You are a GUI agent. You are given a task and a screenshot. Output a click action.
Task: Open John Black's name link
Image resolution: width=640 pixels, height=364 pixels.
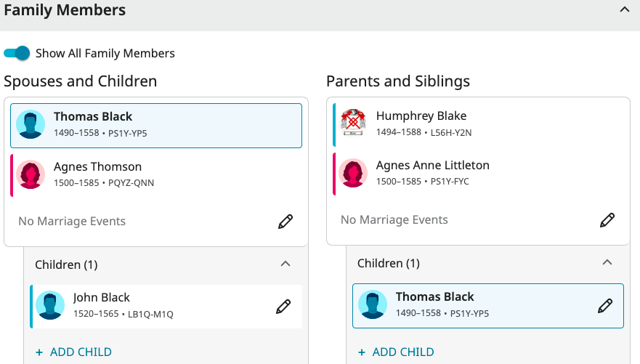tap(102, 298)
